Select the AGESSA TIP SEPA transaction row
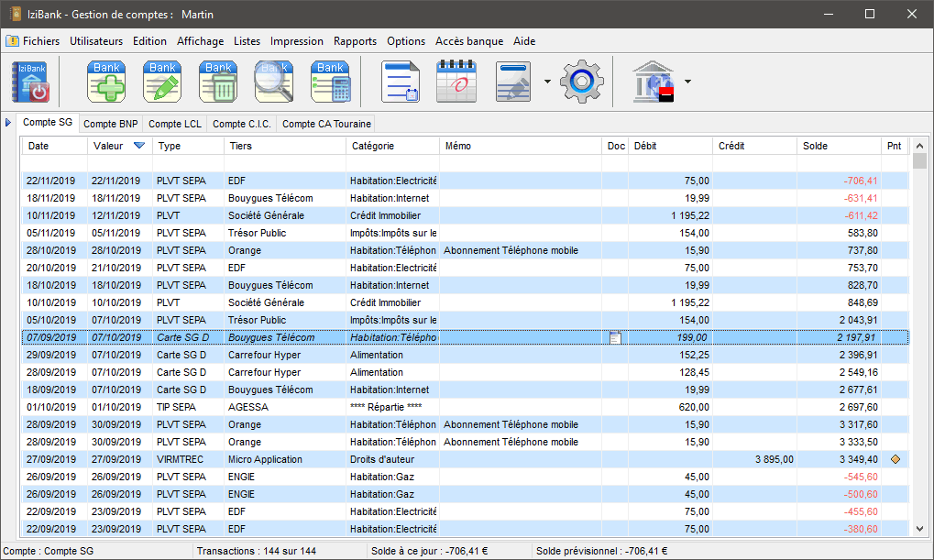Screen dimensions: 934x560 275,407
